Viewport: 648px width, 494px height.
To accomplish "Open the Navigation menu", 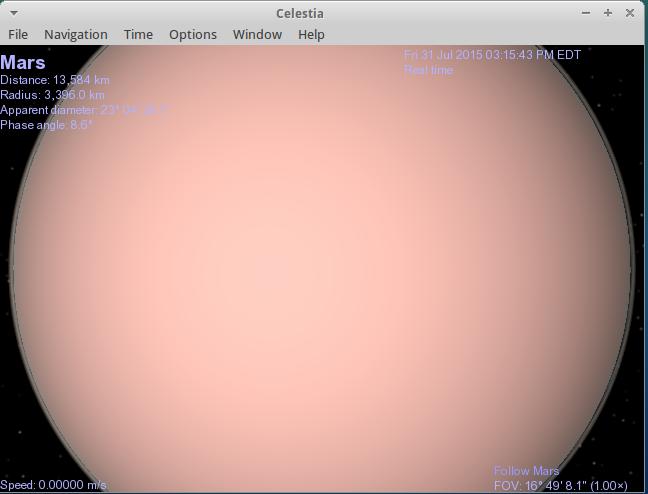I will [75, 34].
